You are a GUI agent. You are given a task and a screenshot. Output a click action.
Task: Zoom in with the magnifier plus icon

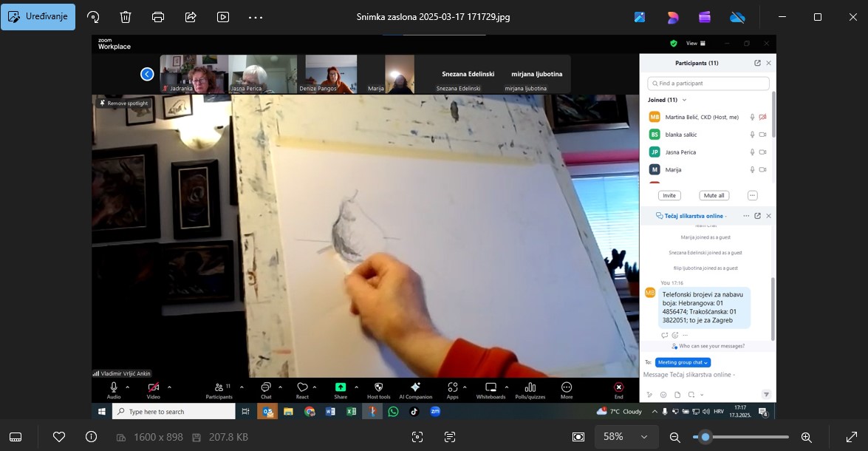click(807, 437)
